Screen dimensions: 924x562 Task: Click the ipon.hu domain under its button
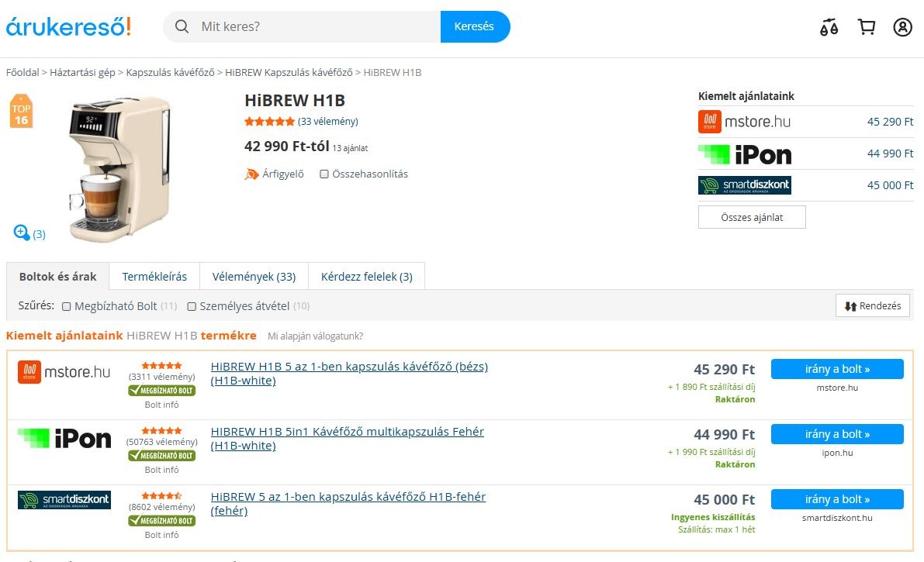[837, 453]
